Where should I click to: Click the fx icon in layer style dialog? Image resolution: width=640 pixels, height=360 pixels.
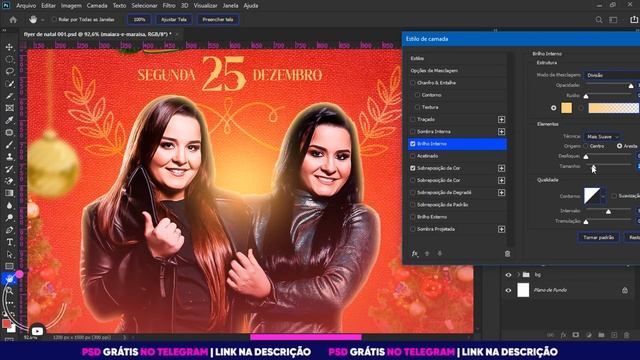tap(415, 253)
